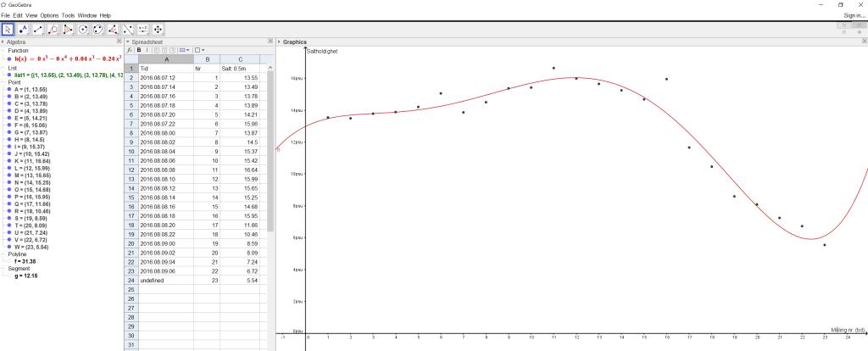Toggle visibility dot for list1
The height and width of the screenshot is (351, 868).
(x=9, y=75)
